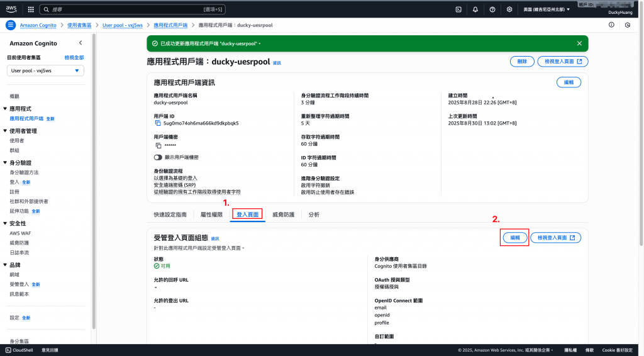Click CloudShell in the bottom bar
The height and width of the screenshot is (356, 644).
[x=19, y=350]
